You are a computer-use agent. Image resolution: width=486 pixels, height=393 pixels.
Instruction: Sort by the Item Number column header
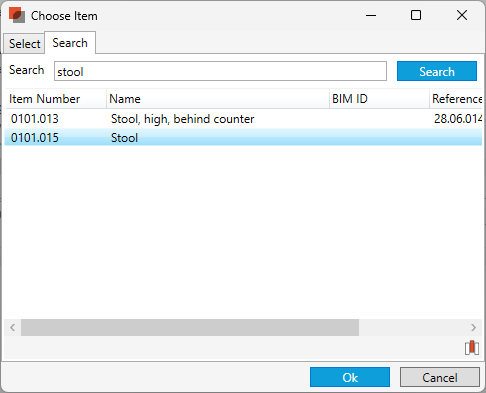[x=56, y=99]
